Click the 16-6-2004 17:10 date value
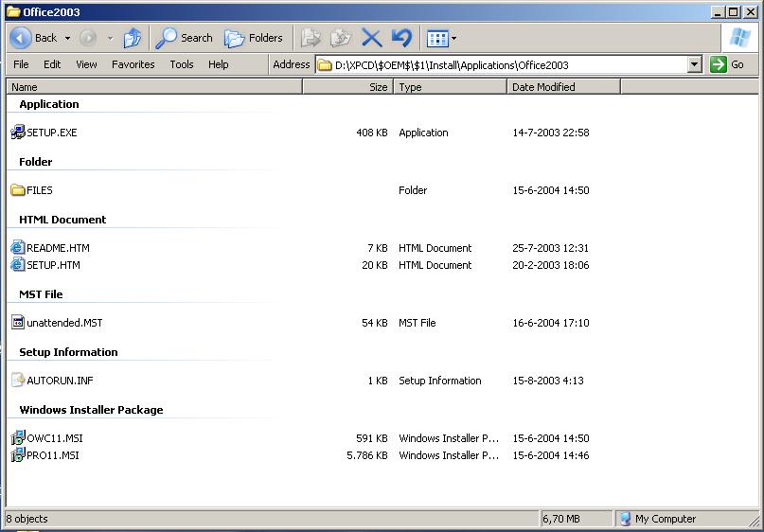 click(551, 323)
